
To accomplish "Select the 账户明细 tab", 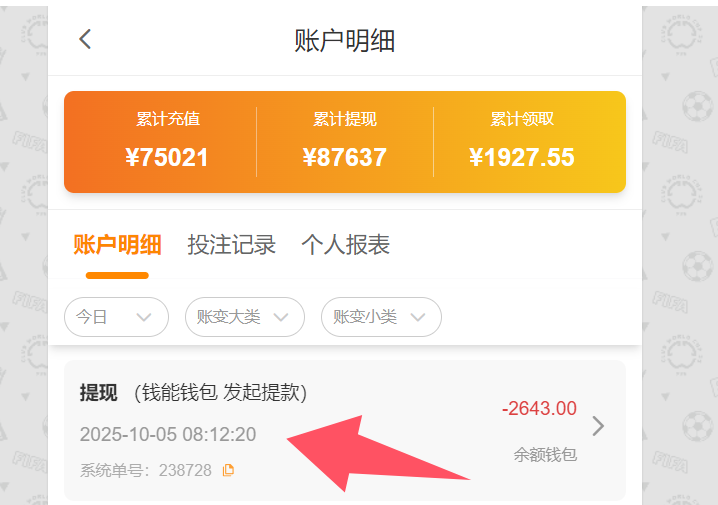I will (x=117, y=245).
